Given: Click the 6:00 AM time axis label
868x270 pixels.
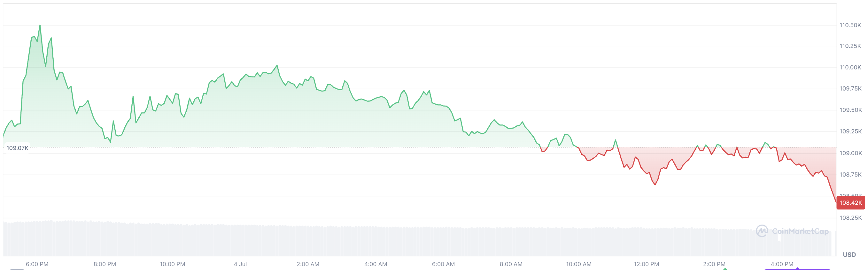Looking at the screenshot, I should [444, 264].
